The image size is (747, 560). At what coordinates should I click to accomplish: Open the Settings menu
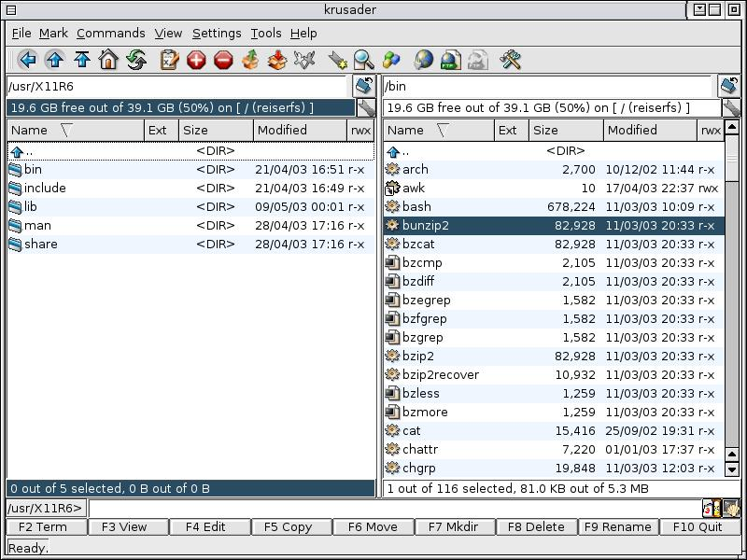point(217,33)
